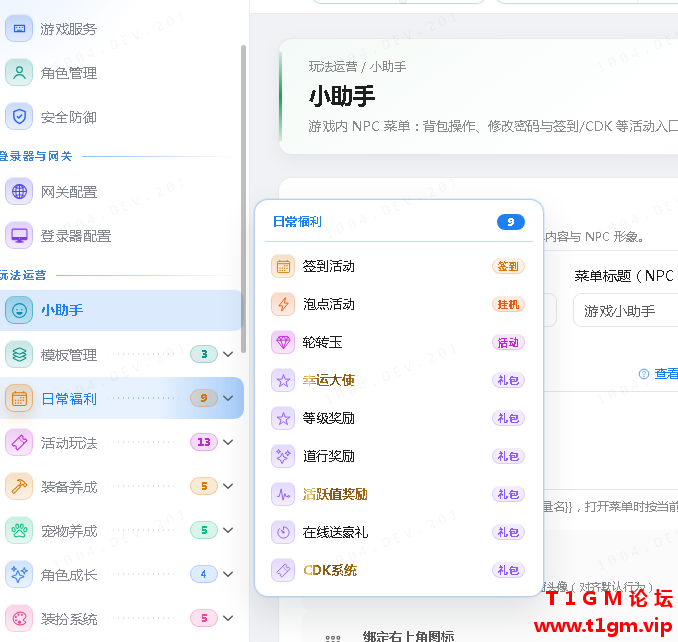
Task: Click the 泡点活动 lightning icon
Action: point(283,304)
